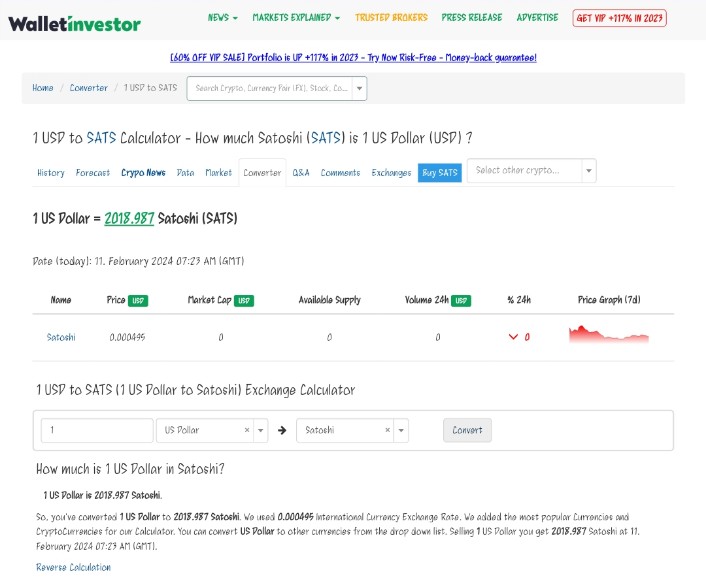
Task: Switch to the Crypto News tab
Action: [143, 173]
